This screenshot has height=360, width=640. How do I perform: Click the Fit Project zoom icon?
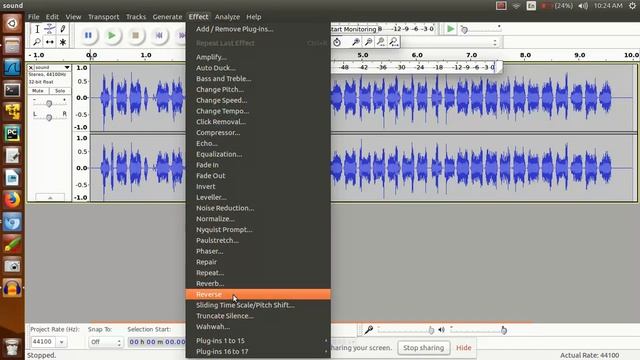tap(393, 42)
